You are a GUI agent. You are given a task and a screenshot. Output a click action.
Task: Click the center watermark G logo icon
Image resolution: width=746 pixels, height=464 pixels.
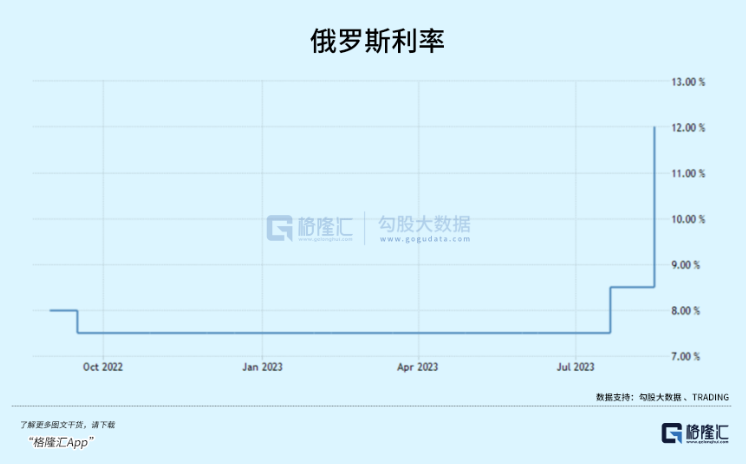tap(280, 227)
